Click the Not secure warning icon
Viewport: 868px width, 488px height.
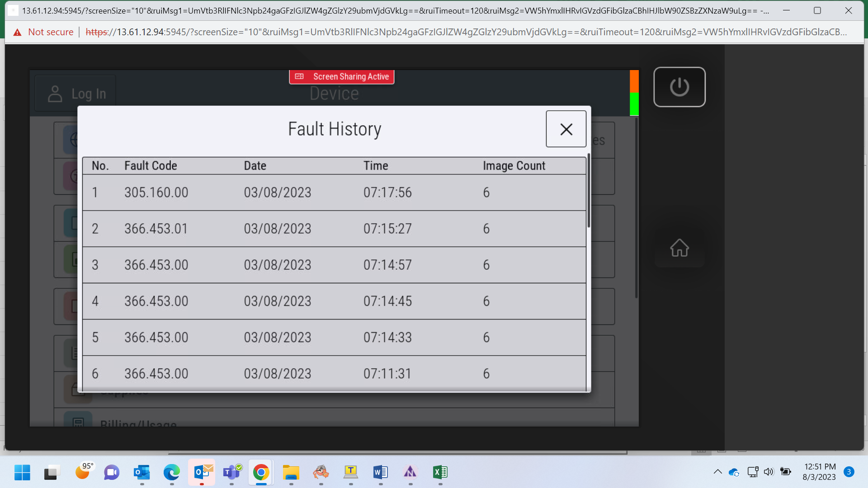click(x=17, y=32)
